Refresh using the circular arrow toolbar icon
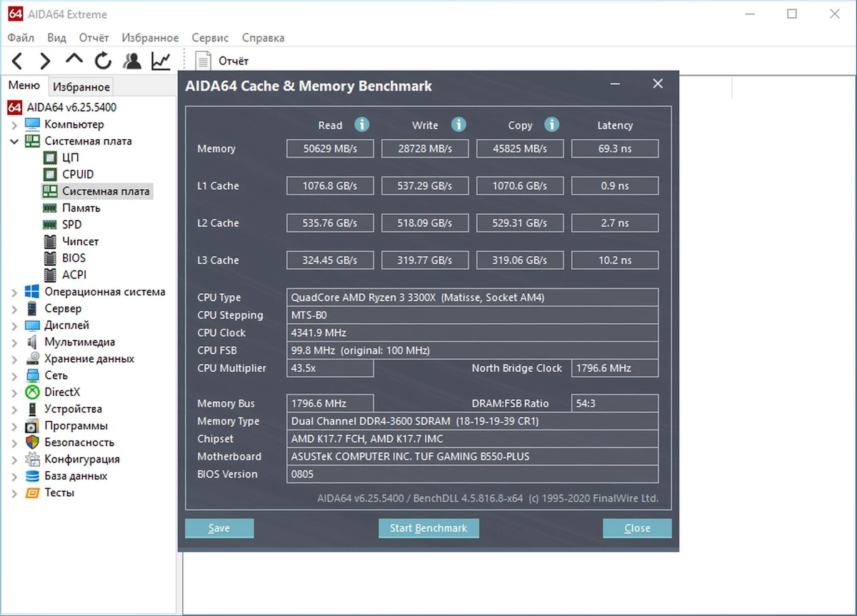 tap(103, 61)
